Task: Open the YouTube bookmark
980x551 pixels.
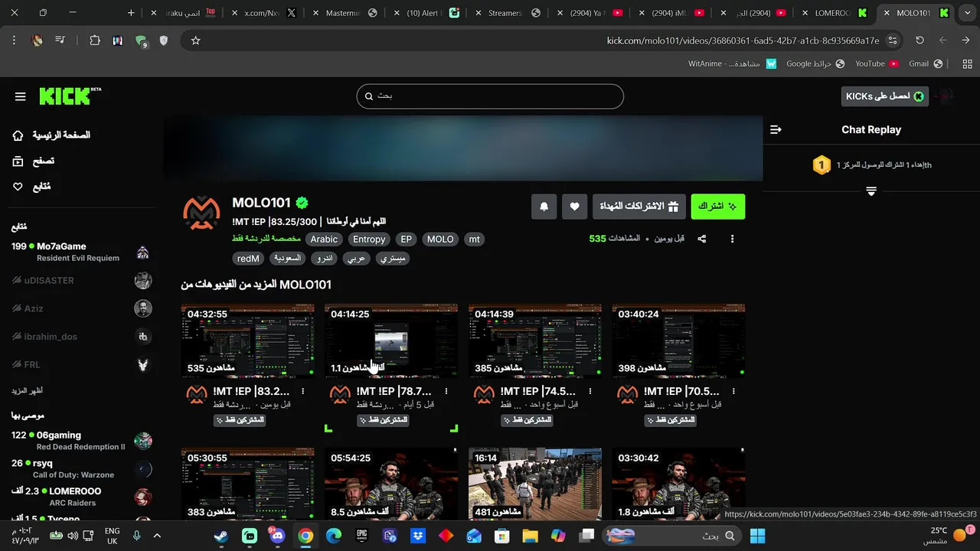Action: tap(877, 64)
